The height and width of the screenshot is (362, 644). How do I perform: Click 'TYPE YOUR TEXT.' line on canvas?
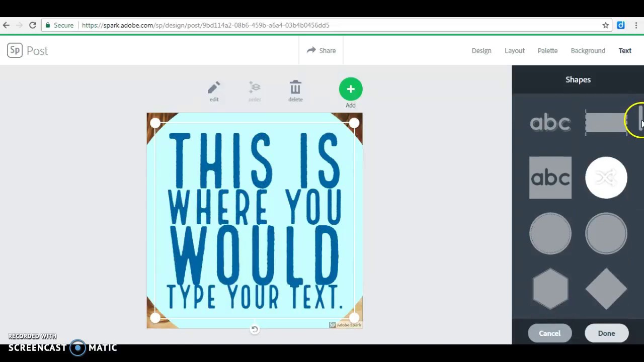[255, 297]
